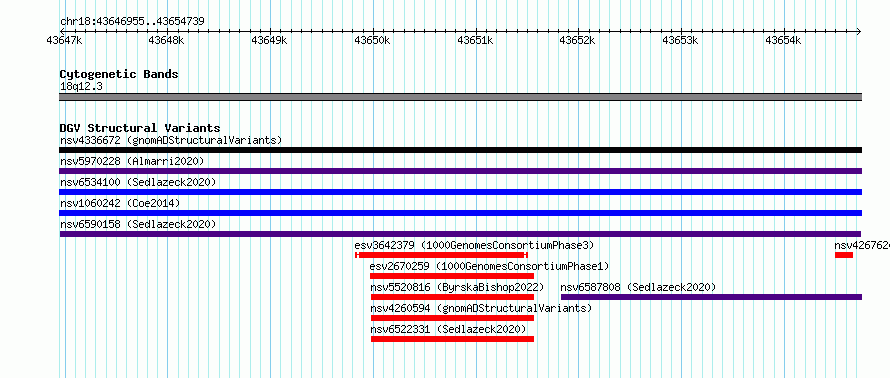Click the red esv2670259 variant bar
The width and height of the screenshot is (890, 378).
(452, 276)
